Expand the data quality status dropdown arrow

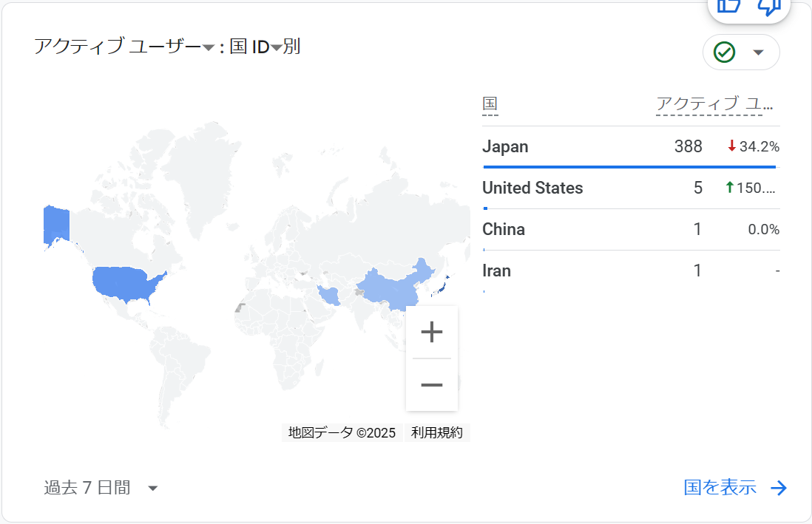click(x=758, y=52)
